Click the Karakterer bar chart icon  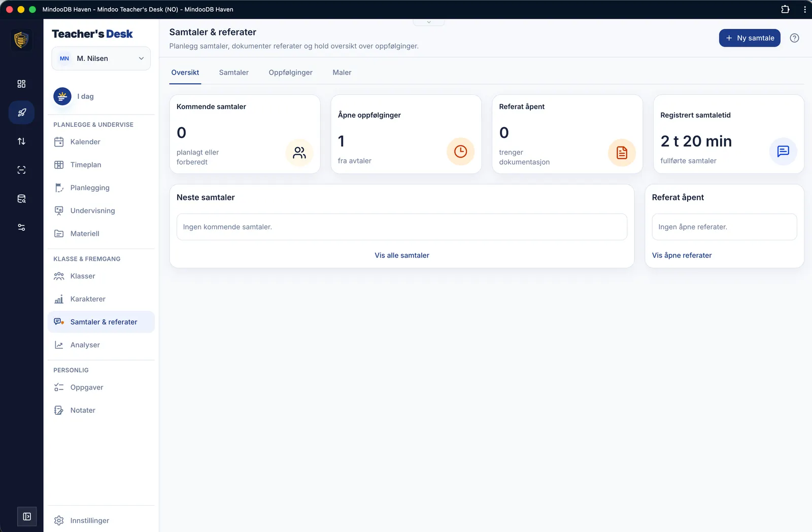[59, 299]
